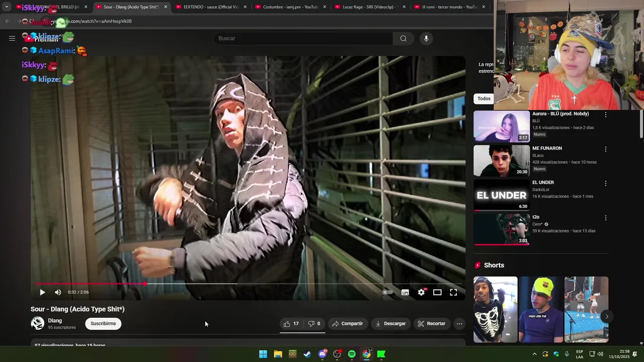Image resolution: width=644 pixels, height=362 pixels.
Task: Open the Dlang channel avatar
Action: [x=38, y=323]
